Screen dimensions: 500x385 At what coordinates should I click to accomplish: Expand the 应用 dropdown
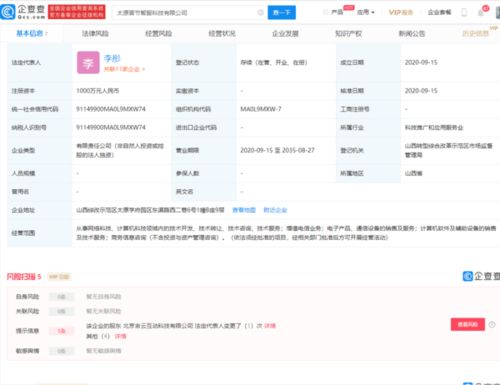366,12
